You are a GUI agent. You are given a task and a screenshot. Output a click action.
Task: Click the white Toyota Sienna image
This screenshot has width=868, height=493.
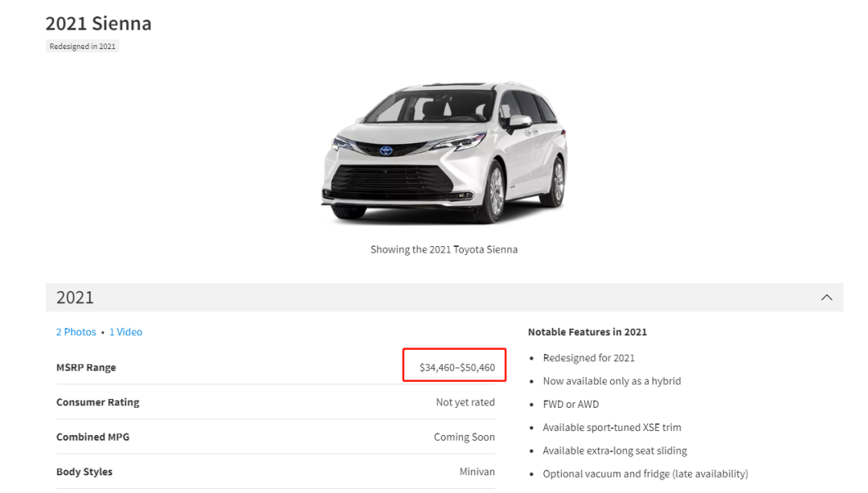coord(444,153)
